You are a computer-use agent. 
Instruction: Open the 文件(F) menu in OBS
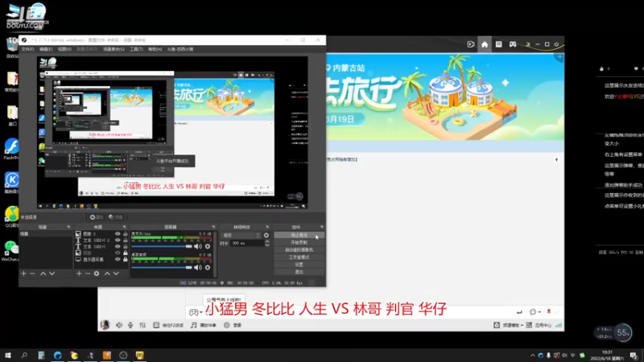pos(27,49)
